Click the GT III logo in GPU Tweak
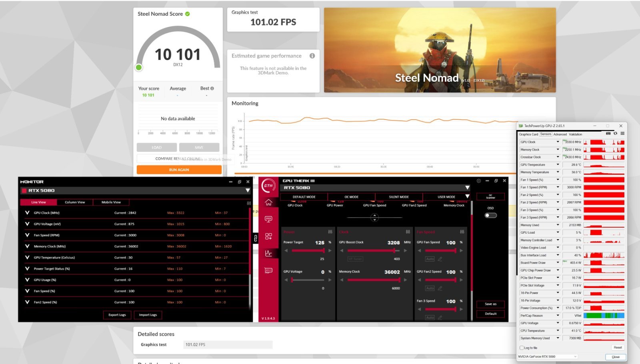 268,186
